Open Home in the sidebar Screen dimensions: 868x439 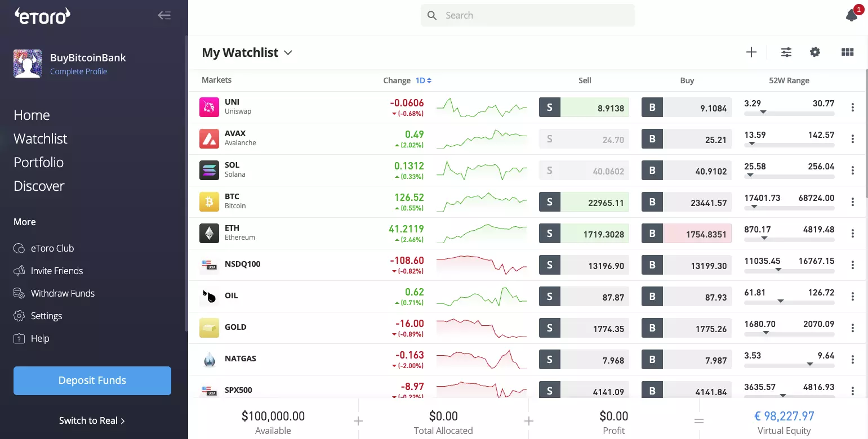click(x=32, y=115)
